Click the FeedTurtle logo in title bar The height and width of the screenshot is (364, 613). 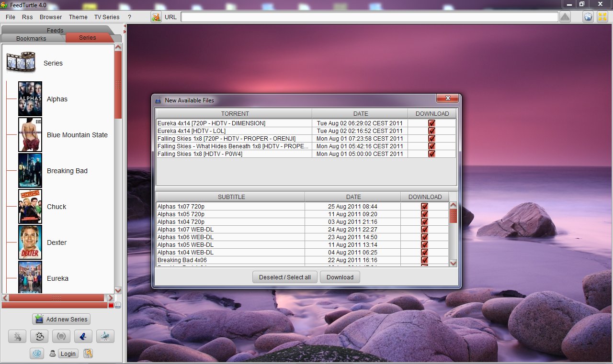tap(4, 5)
